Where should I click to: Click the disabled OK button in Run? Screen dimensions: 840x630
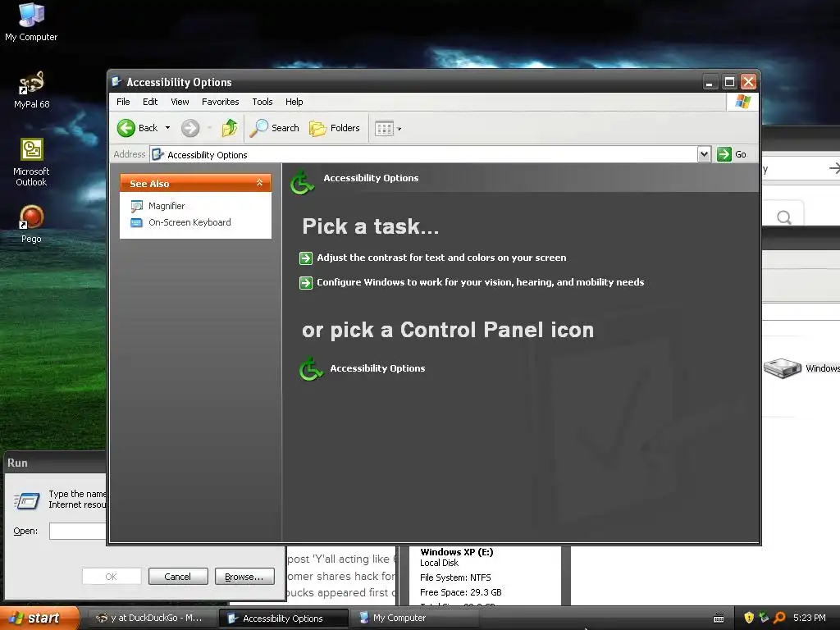(112, 577)
